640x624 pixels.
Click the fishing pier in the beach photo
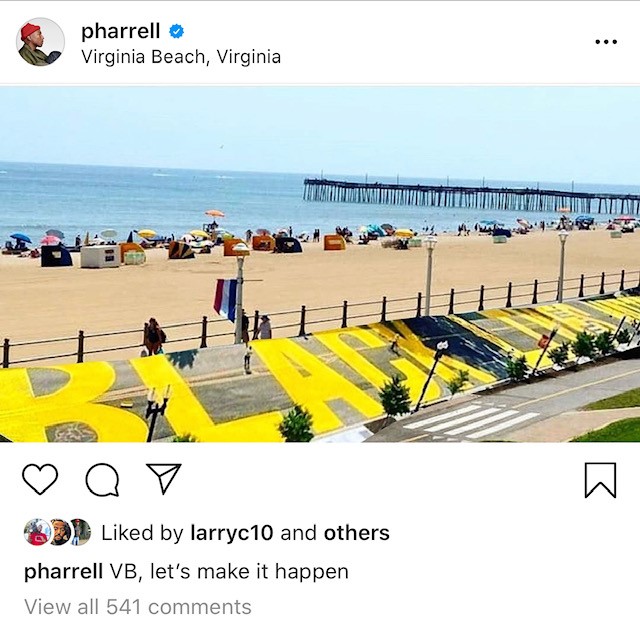point(471,196)
